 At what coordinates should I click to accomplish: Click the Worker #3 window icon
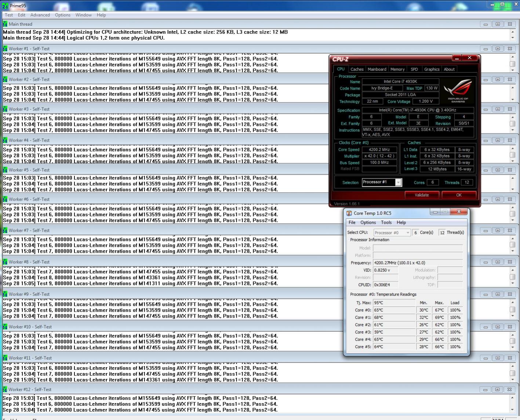tap(5, 109)
